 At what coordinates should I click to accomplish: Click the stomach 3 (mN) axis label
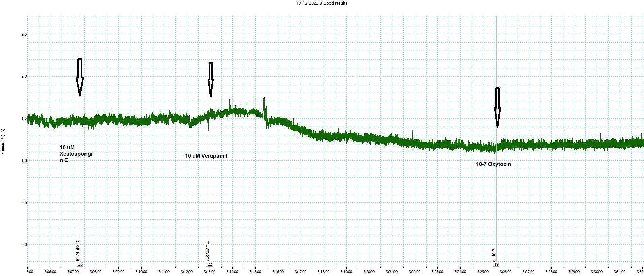coord(3,141)
